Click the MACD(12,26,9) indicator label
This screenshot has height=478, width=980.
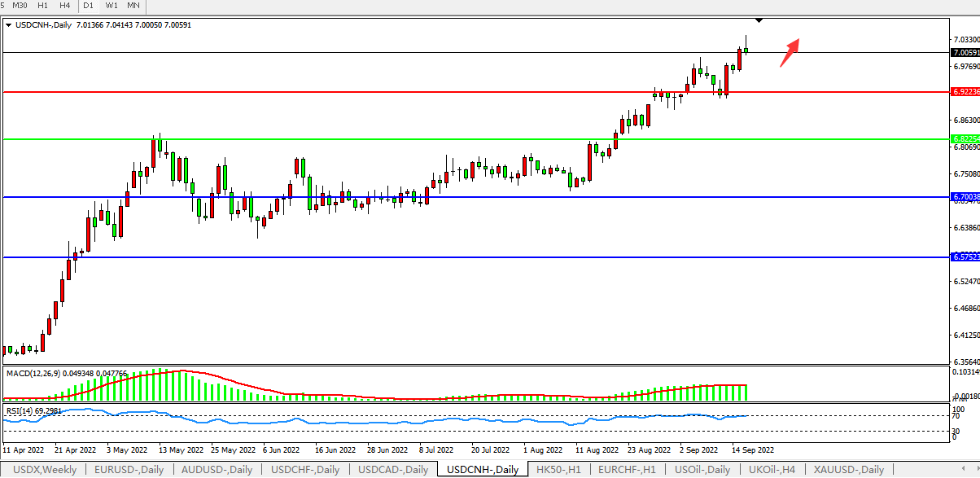(x=33, y=374)
